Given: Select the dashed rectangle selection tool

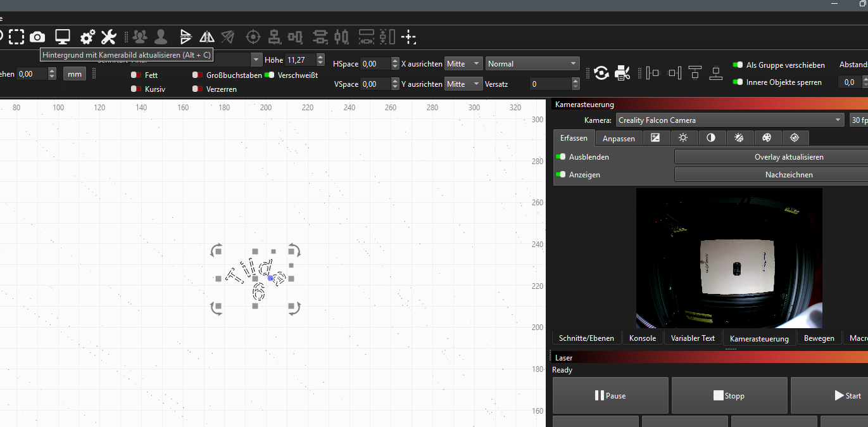Looking at the screenshot, I should pos(16,37).
